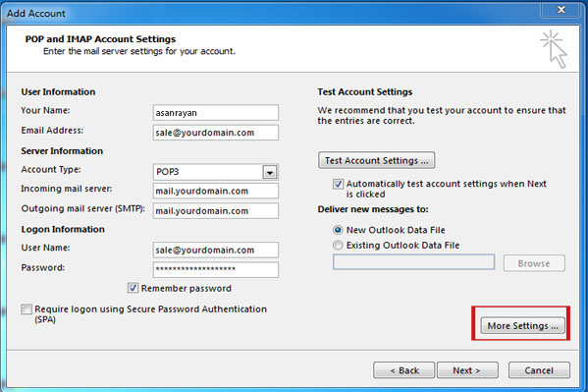Open the Account Type dropdown arrow

click(270, 172)
